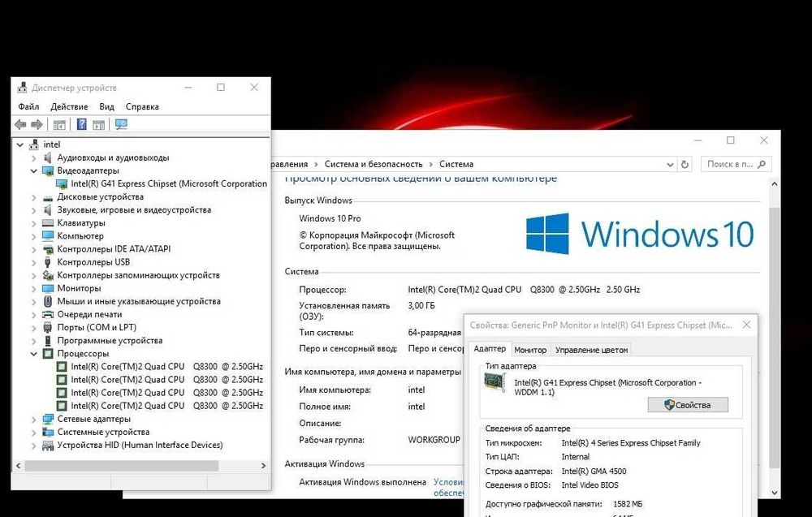Click the Дисковые устройства drive icon
This screenshot has height=517, width=812.
48,196
